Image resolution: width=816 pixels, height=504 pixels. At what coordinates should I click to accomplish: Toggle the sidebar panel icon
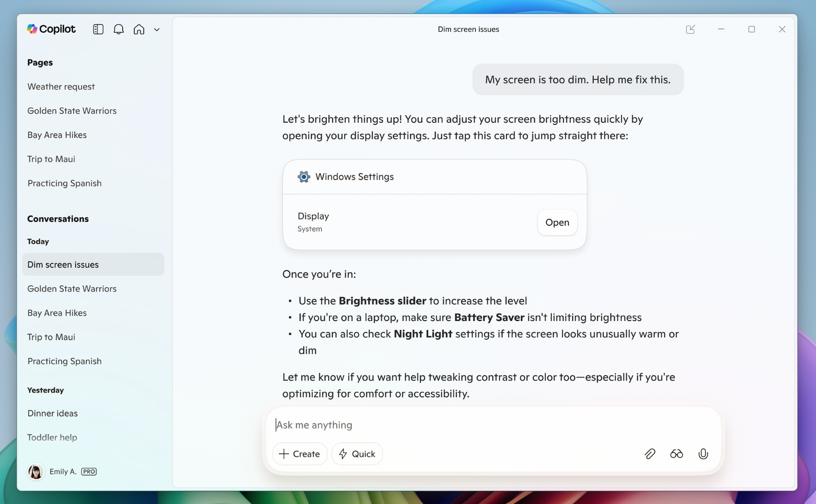[98, 29]
